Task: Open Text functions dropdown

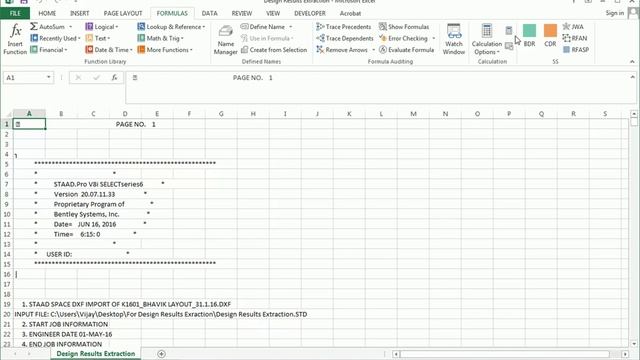Action: 98,38
